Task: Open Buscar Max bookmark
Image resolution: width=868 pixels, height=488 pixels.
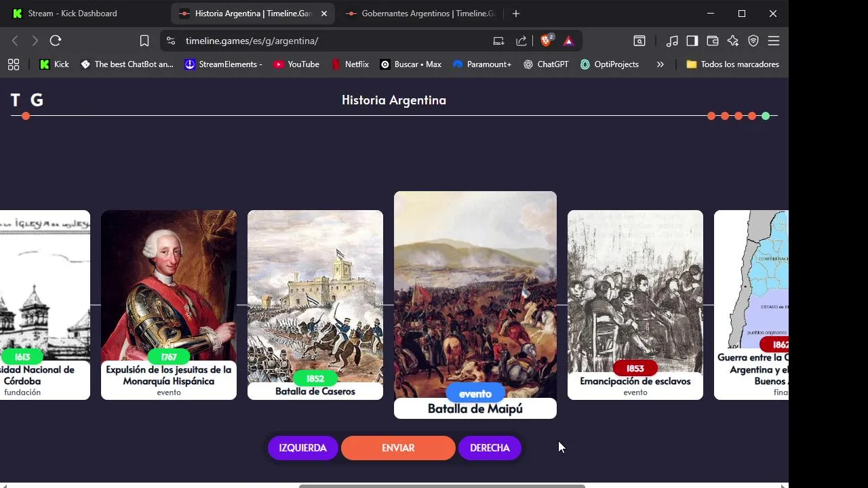Action: 411,64
